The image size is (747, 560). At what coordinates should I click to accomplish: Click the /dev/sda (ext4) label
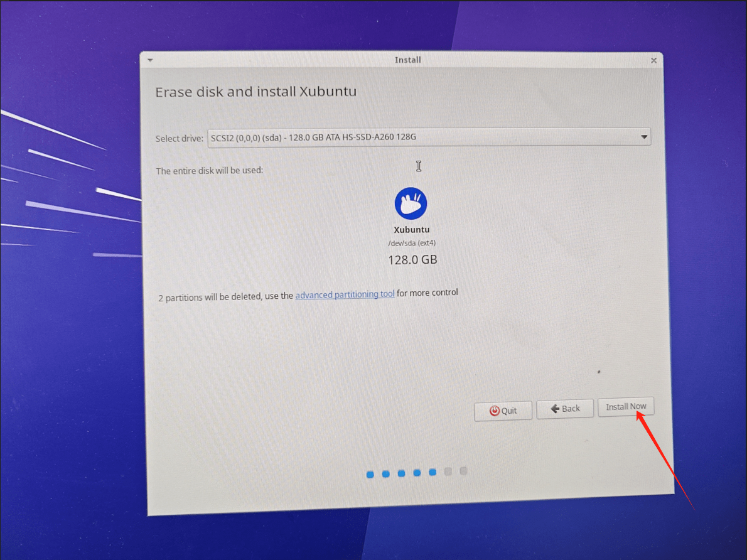[412, 243]
